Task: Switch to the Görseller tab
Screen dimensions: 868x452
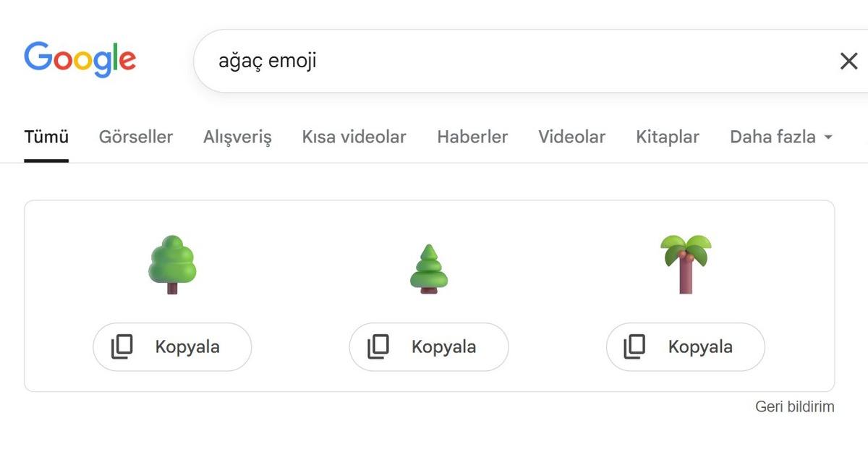Action: click(136, 137)
